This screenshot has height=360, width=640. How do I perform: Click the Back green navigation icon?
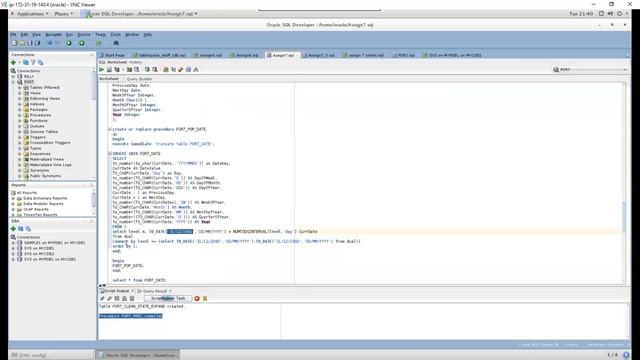point(69,43)
